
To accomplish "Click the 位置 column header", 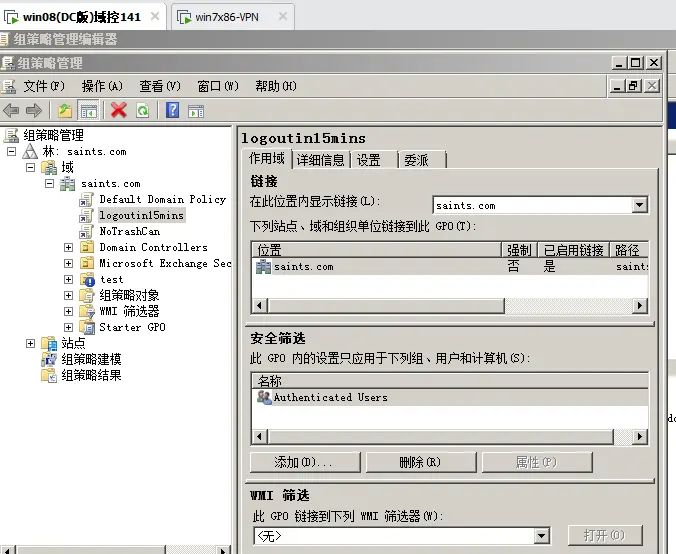I will pyautogui.click(x=376, y=250).
